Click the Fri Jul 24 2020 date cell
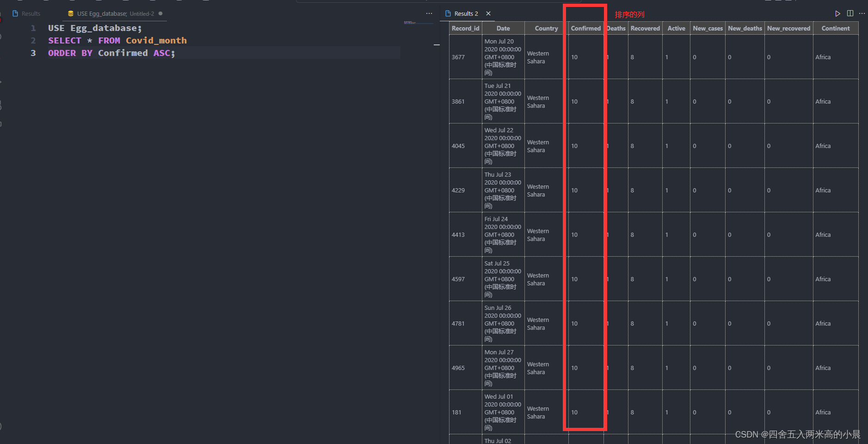Viewport: 868px width, 444px height. tap(503, 234)
